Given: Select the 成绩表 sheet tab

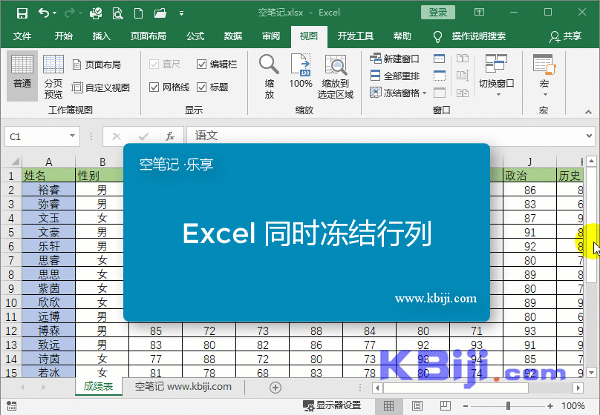Looking at the screenshot, I should (x=99, y=387).
